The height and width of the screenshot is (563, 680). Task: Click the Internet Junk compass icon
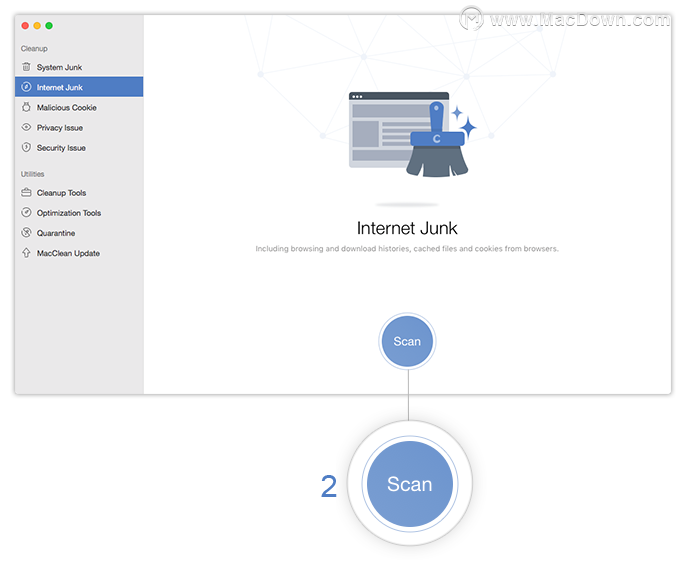pos(26,87)
